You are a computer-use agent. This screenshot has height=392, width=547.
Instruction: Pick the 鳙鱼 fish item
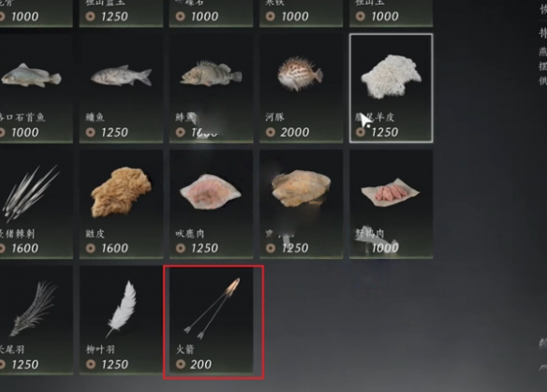click(x=121, y=89)
